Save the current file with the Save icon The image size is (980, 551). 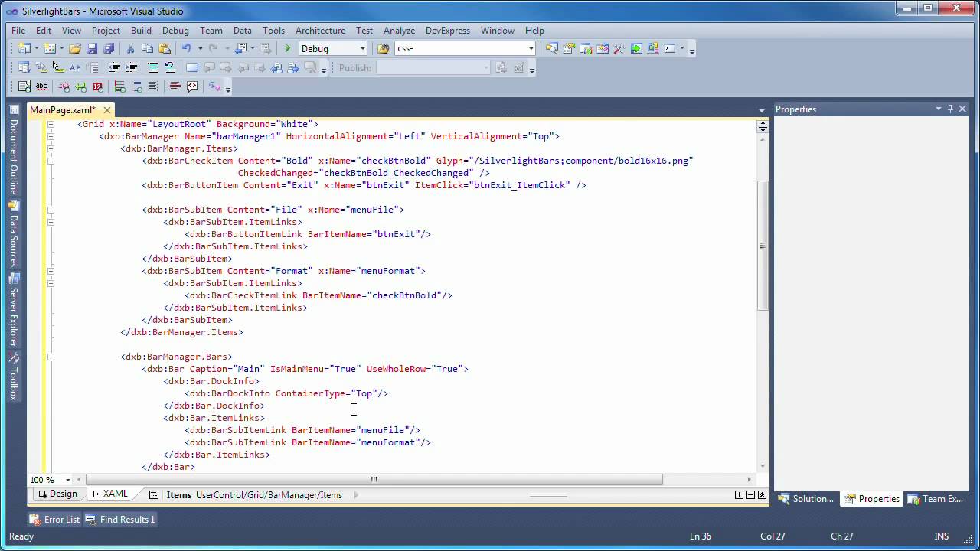click(x=92, y=48)
